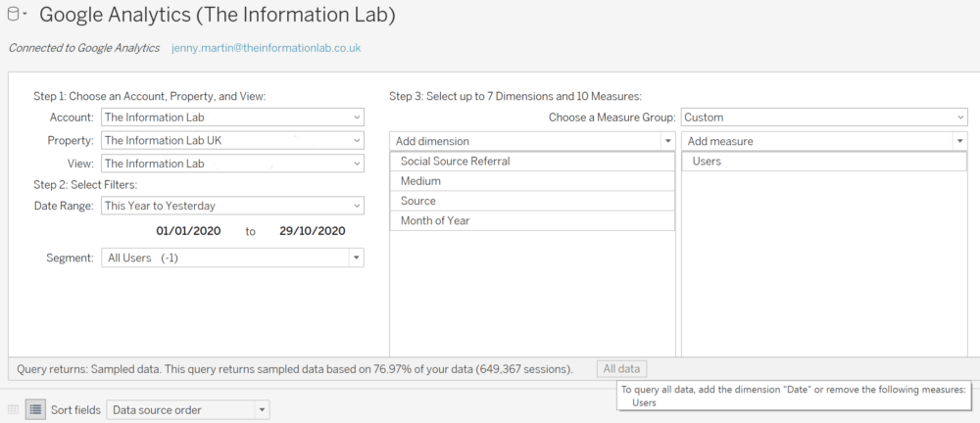The image size is (980, 423).
Task: Click the Step 3 heading text
Action: (x=515, y=97)
